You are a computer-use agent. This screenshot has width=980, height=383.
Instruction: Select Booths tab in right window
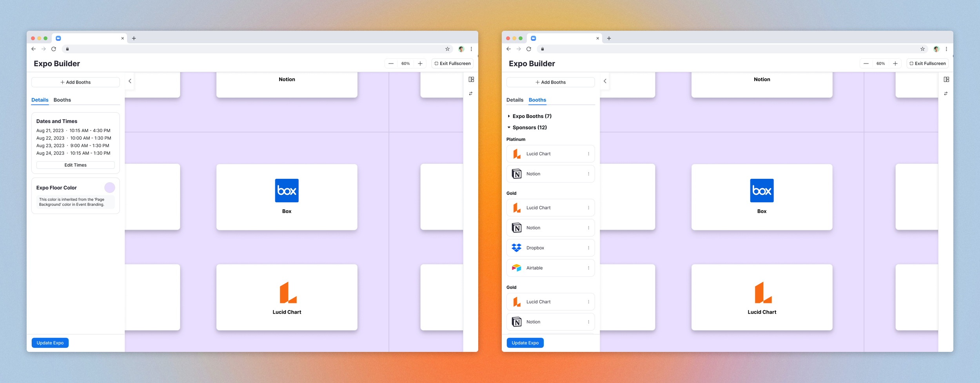coord(537,100)
